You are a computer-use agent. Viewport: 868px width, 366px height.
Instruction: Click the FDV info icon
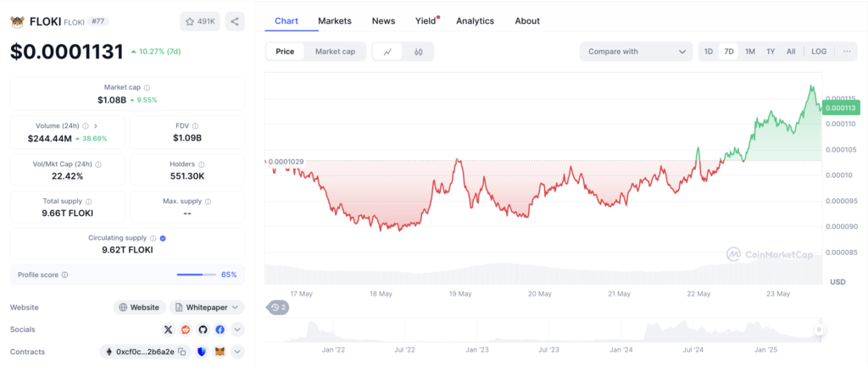pos(196,126)
